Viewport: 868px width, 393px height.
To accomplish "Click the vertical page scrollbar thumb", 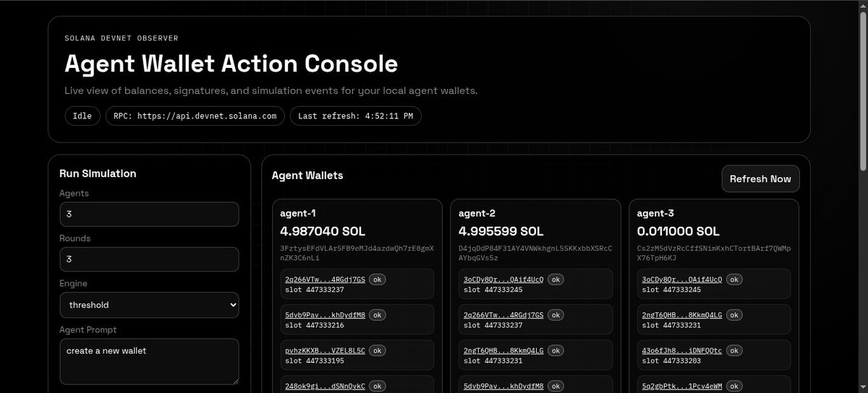I will [x=862, y=90].
